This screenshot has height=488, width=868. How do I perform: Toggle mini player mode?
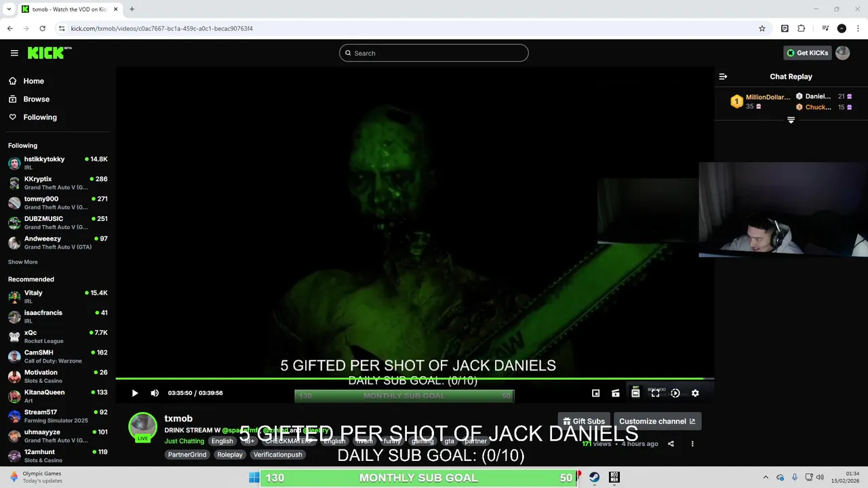pos(595,393)
